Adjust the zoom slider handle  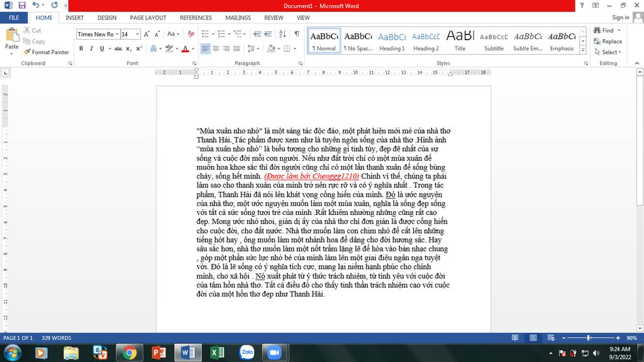[589, 337]
